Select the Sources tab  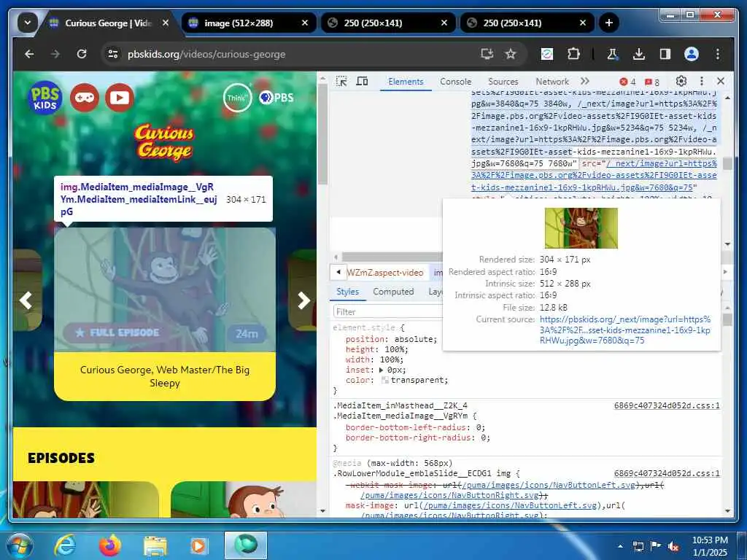tap(503, 82)
